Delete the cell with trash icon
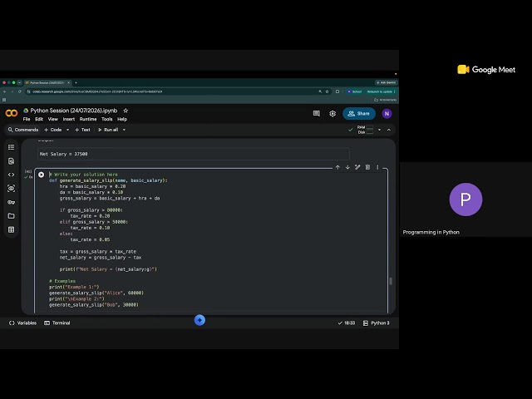Screen dimensions: 532x399 tap(367, 167)
